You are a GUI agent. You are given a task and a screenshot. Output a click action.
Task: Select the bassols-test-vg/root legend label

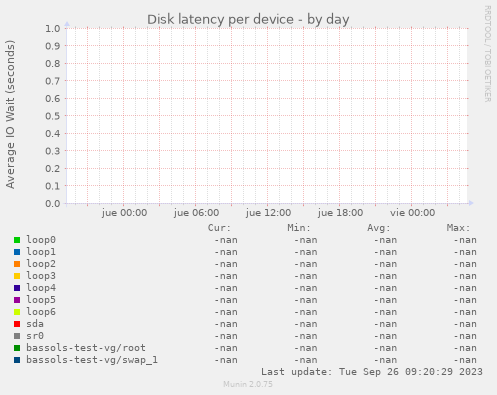tap(86, 348)
